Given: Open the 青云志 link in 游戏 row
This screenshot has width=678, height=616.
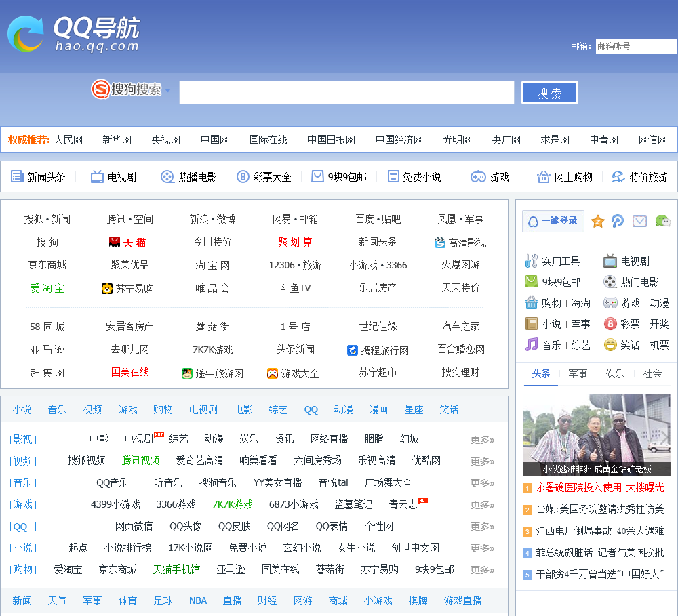Looking at the screenshot, I should [x=403, y=504].
